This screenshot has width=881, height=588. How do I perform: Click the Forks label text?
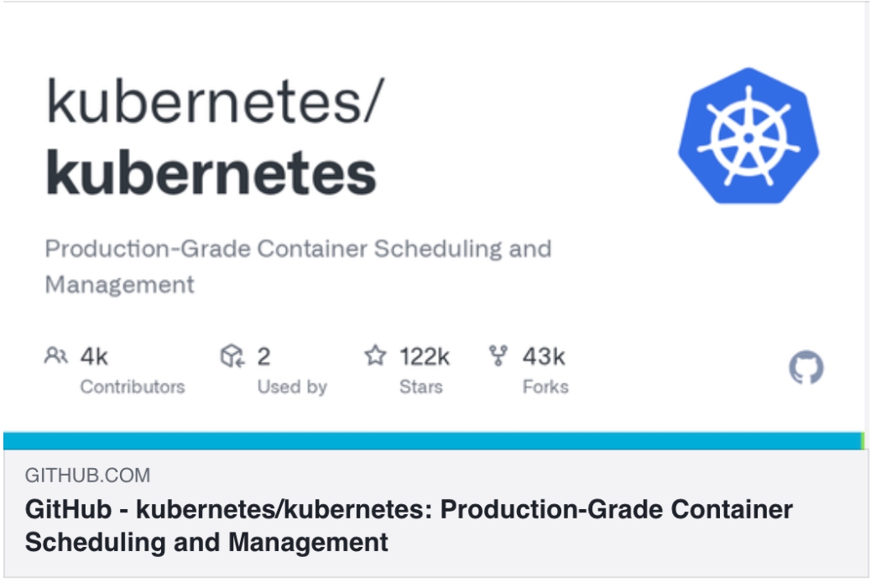click(545, 387)
